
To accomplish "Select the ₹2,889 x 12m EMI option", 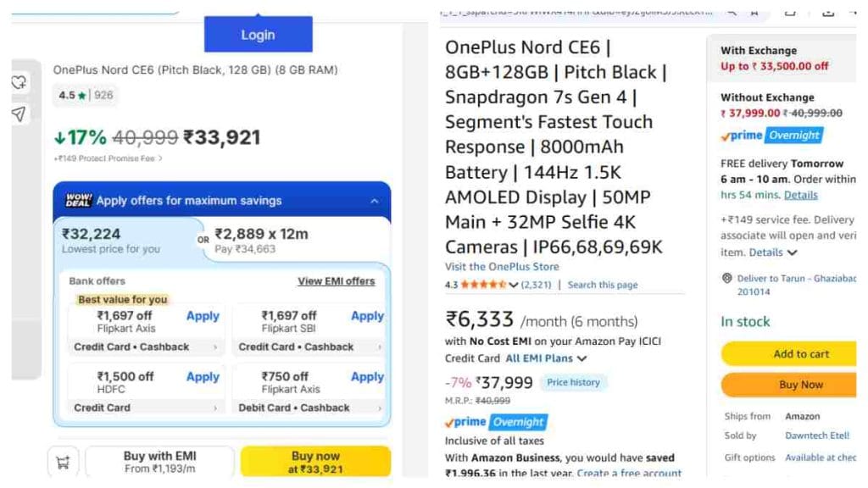I will [x=296, y=241].
